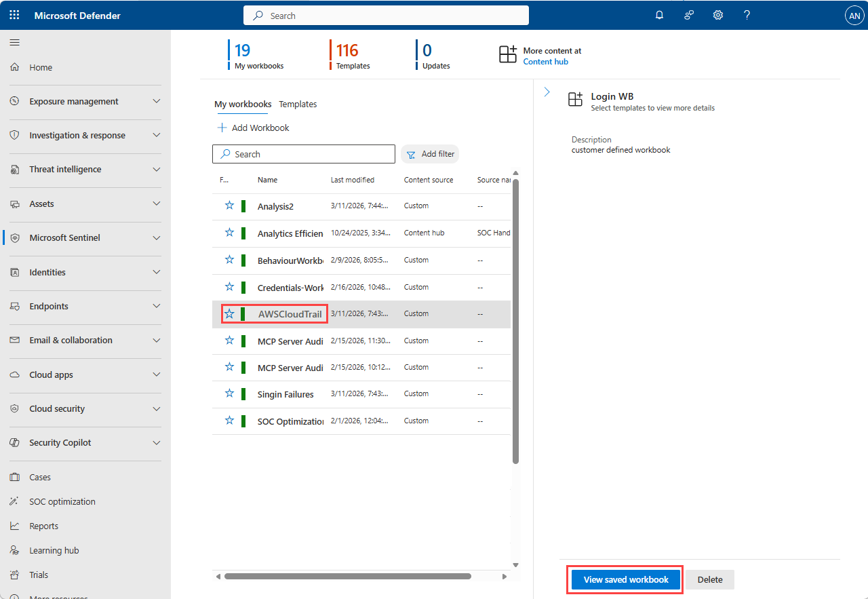Click the workbooks Search field

tap(304, 154)
